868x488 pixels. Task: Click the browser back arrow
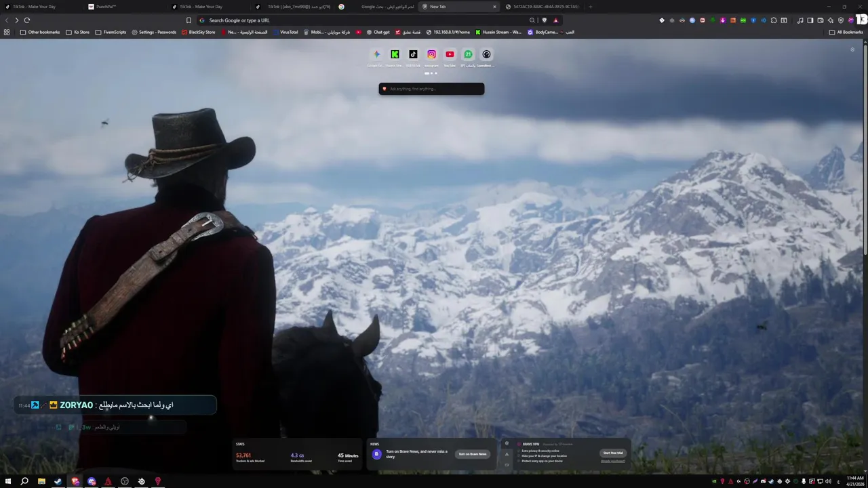point(7,20)
